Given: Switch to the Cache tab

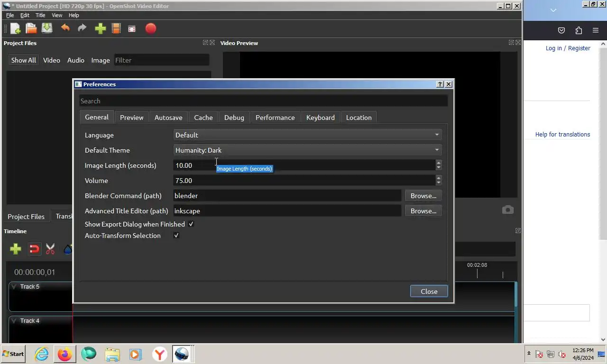Looking at the screenshot, I should [203, 118].
